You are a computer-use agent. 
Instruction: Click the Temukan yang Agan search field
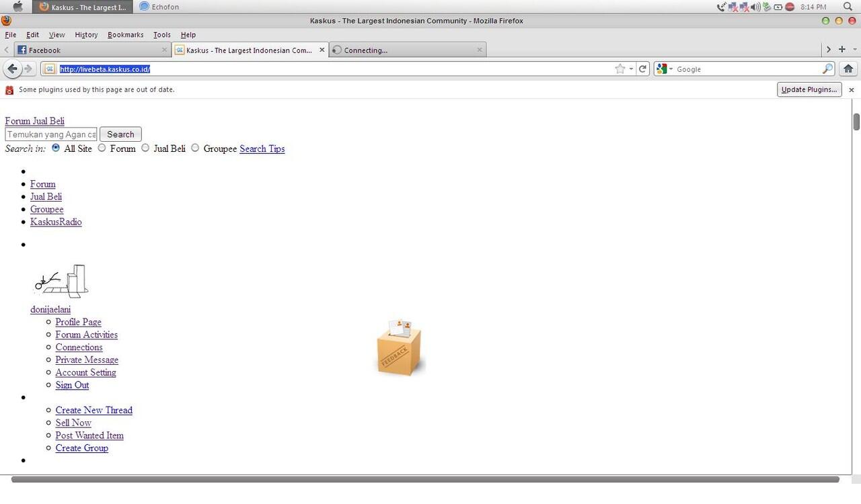pyautogui.click(x=51, y=134)
